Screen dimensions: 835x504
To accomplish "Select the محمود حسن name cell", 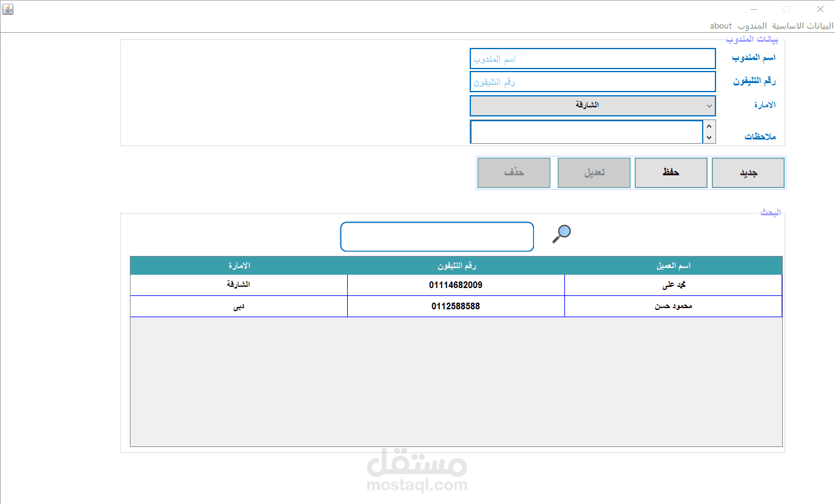I will (674, 306).
